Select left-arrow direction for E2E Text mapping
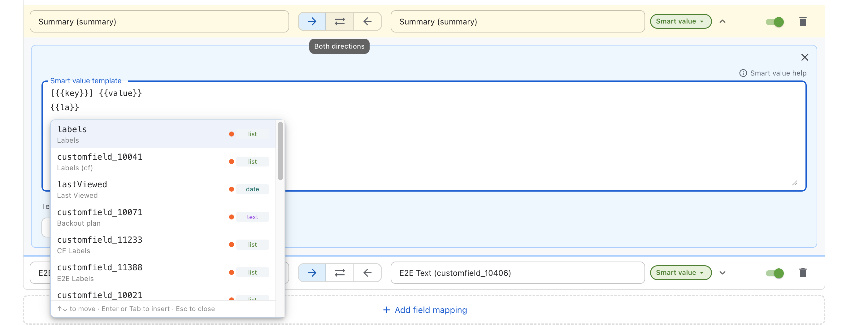Image resolution: width=868 pixels, height=325 pixels. [367, 272]
